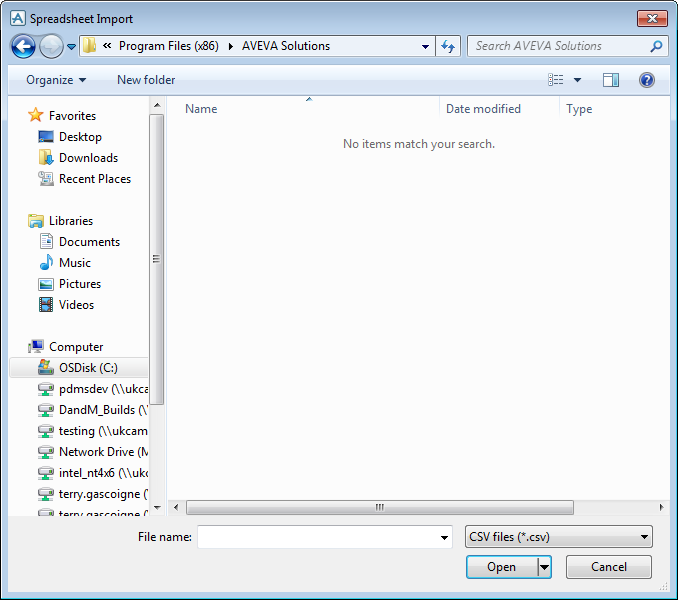The width and height of the screenshot is (678, 600).
Task: Select Desktop under Favorites
Action: pyautogui.click(x=80, y=137)
